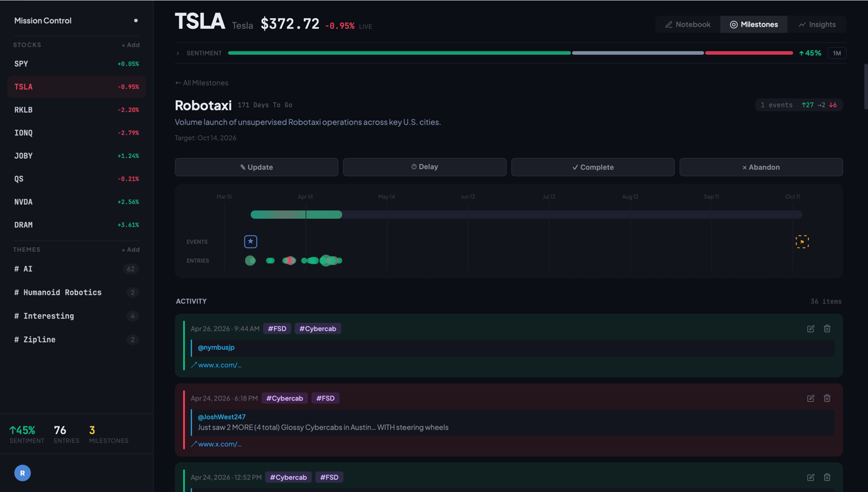Edit the Apr 26 @nymbusjp entry
This screenshot has width=868, height=492.
pyautogui.click(x=811, y=329)
